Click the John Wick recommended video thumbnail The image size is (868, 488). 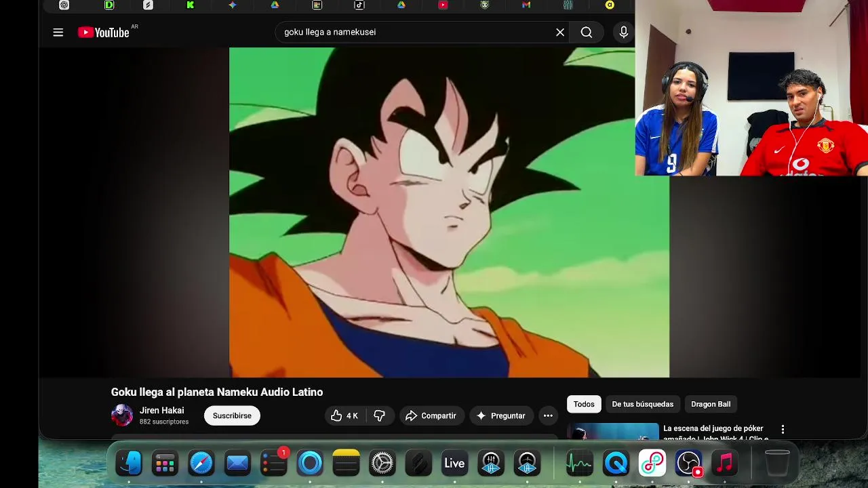pos(613,431)
